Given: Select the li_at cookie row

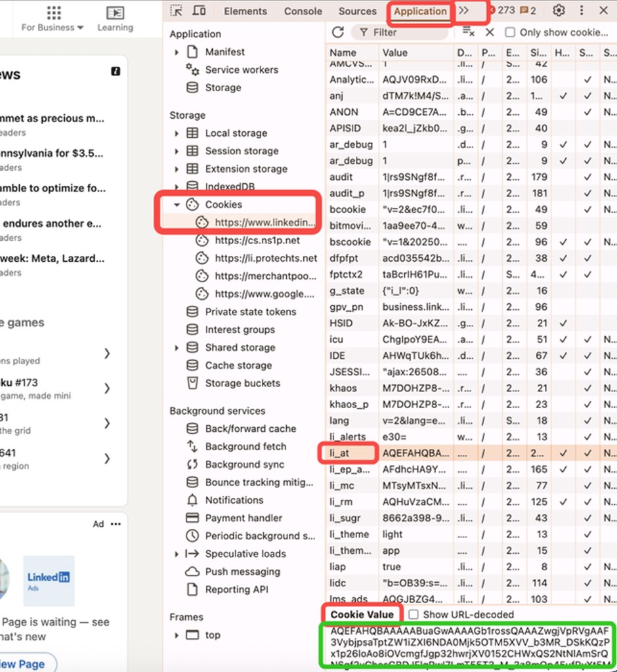Looking at the screenshot, I should 471,453.
